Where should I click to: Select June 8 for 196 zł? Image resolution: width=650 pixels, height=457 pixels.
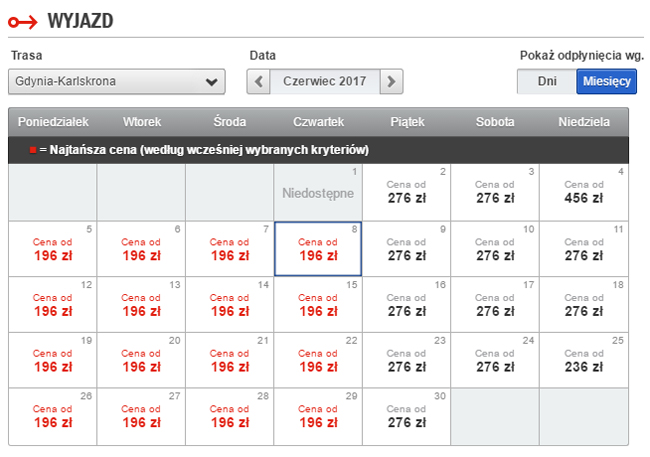click(318, 248)
